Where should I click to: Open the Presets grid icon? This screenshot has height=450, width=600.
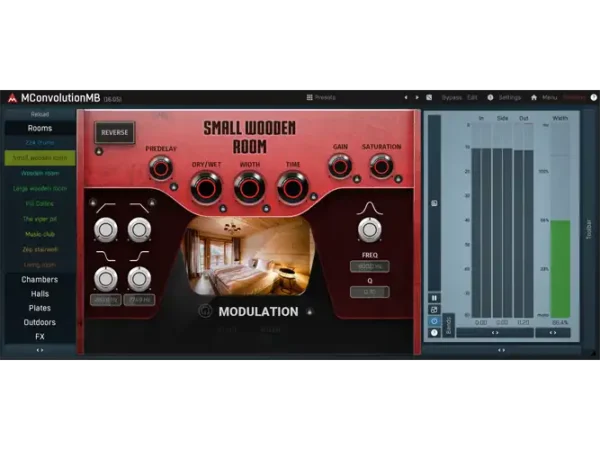point(310,98)
